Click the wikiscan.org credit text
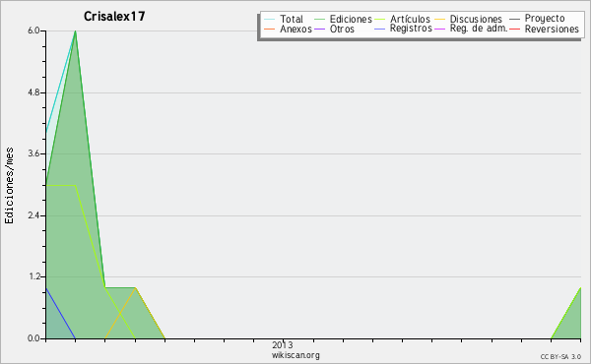591x364 pixels. point(295,355)
